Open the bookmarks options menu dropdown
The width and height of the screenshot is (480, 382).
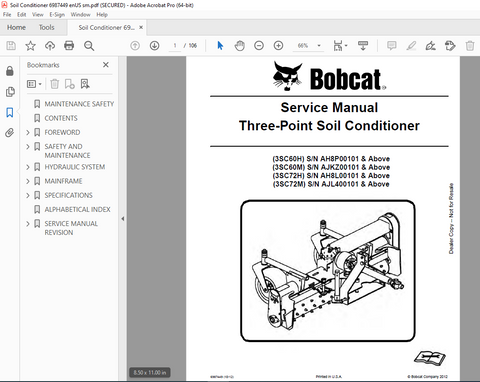[x=34, y=84]
